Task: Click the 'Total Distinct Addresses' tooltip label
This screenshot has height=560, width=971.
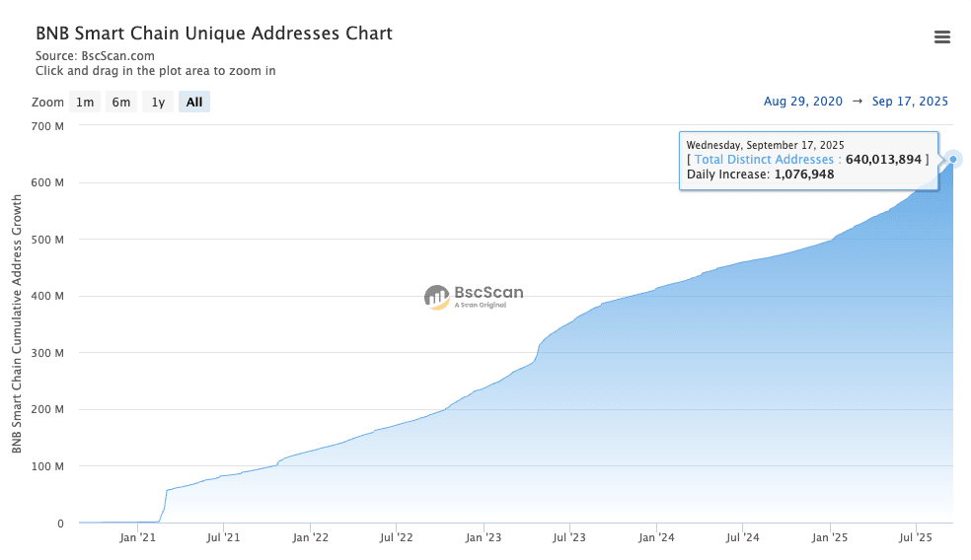Action: [764, 160]
